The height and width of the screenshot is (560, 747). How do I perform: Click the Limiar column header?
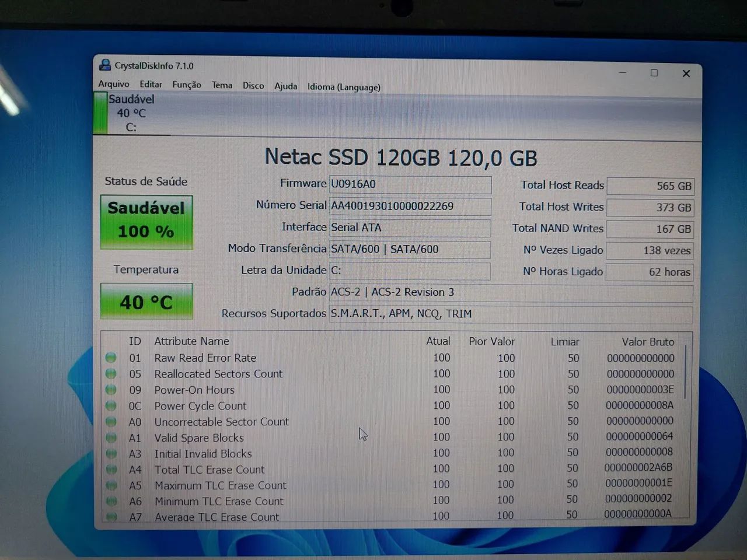[565, 342]
